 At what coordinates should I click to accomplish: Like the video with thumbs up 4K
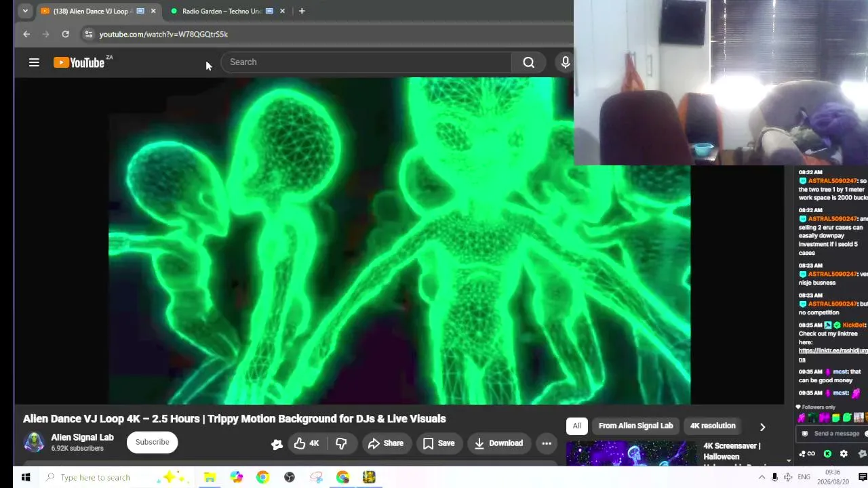click(x=307, y=443)
